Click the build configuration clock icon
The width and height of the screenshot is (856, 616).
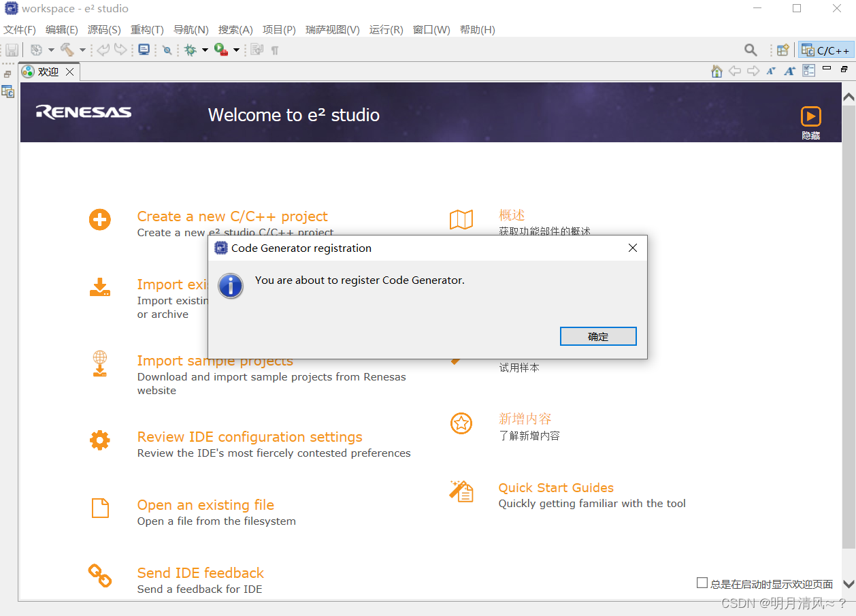coord(36,50)
